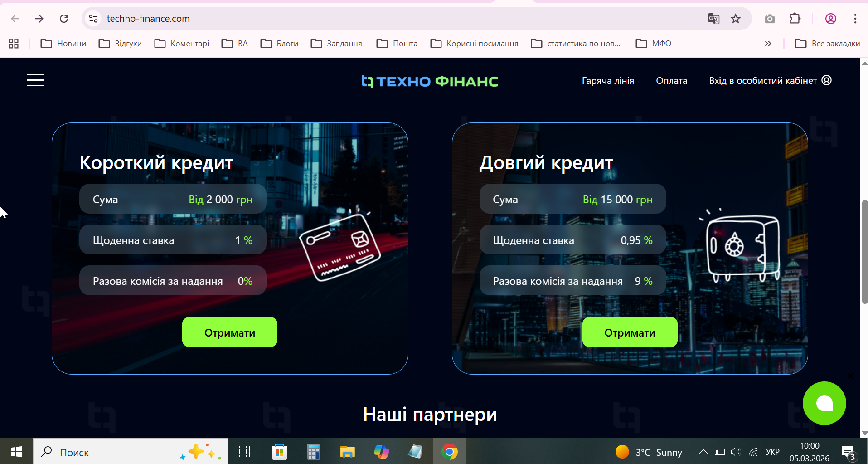Open the battery status icon
The width and height of the screenshot is (868, 464).
720,452
